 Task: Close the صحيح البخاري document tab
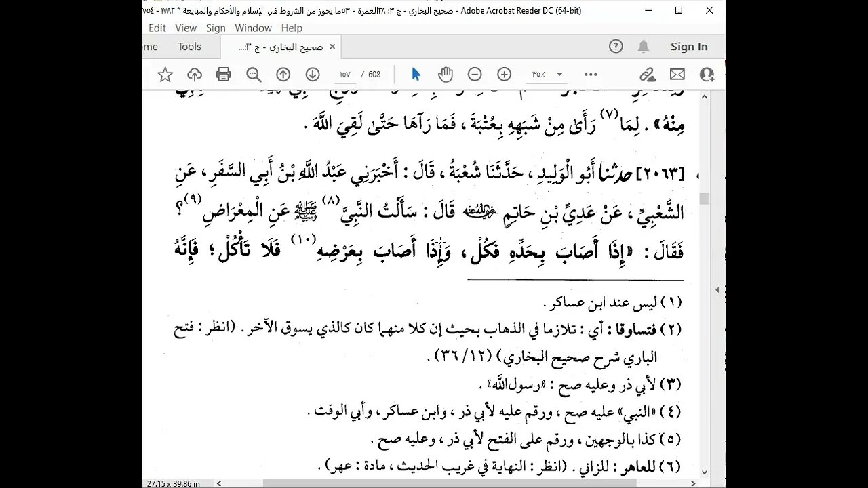(332, 47)
